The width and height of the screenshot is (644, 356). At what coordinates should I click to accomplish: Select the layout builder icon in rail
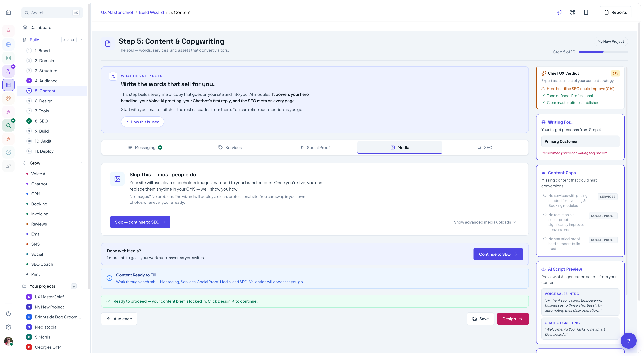[8, 85]
